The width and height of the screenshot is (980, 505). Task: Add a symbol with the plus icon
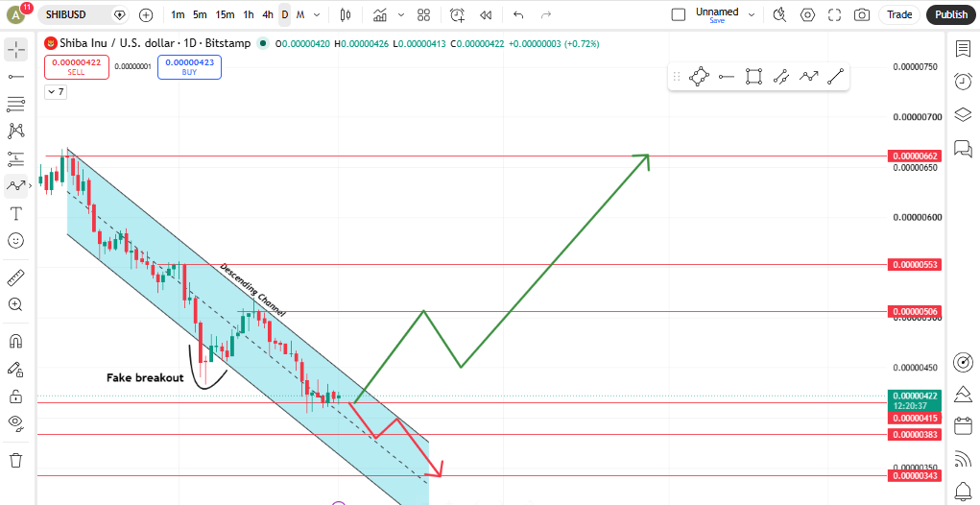[x=146, y=15]
